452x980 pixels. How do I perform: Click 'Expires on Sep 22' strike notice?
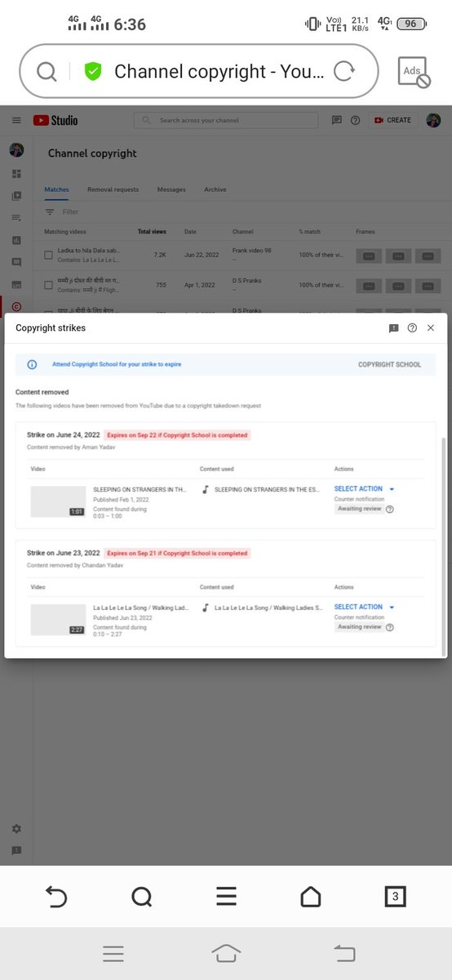coord(177,435)
